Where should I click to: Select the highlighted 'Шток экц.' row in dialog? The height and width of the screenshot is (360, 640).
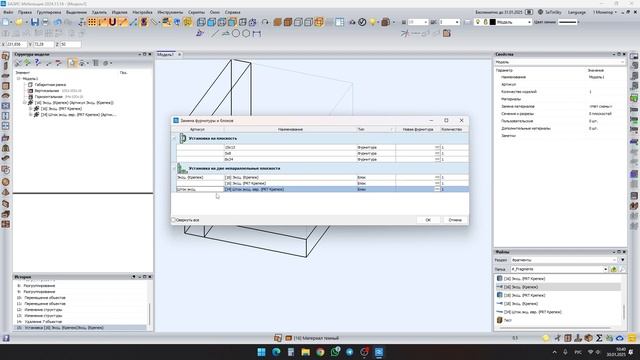322,189
